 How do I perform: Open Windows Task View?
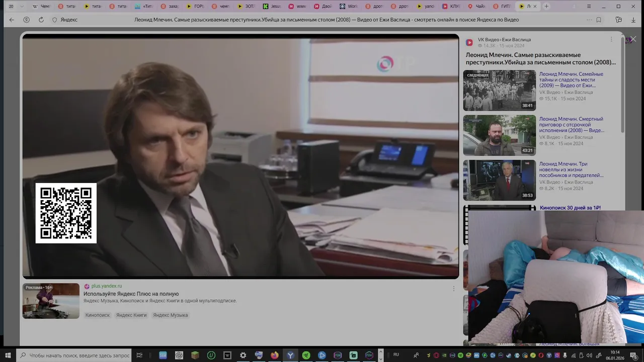[x=140, y=355]
